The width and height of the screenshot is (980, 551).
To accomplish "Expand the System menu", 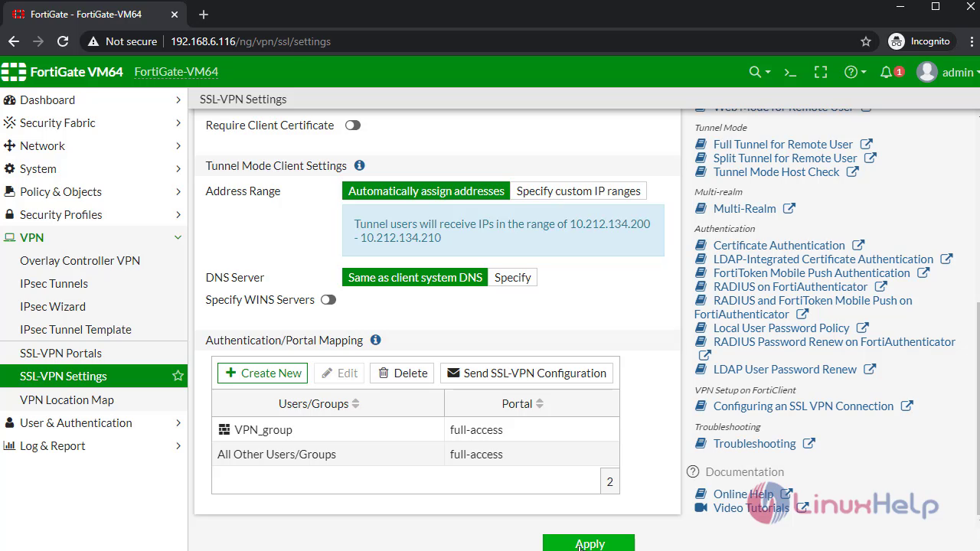I will pyautogui.click(x=178, y=168).
